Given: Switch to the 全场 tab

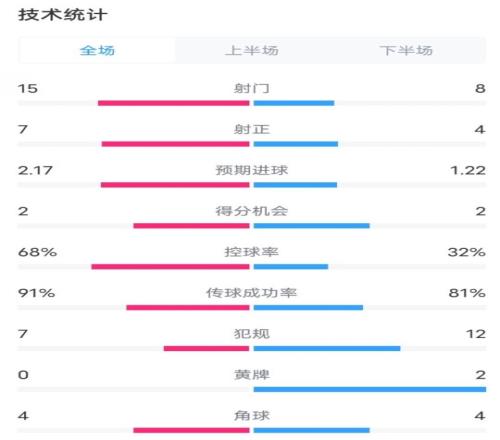Looking at the screenshot, I should tap(97, 50).
